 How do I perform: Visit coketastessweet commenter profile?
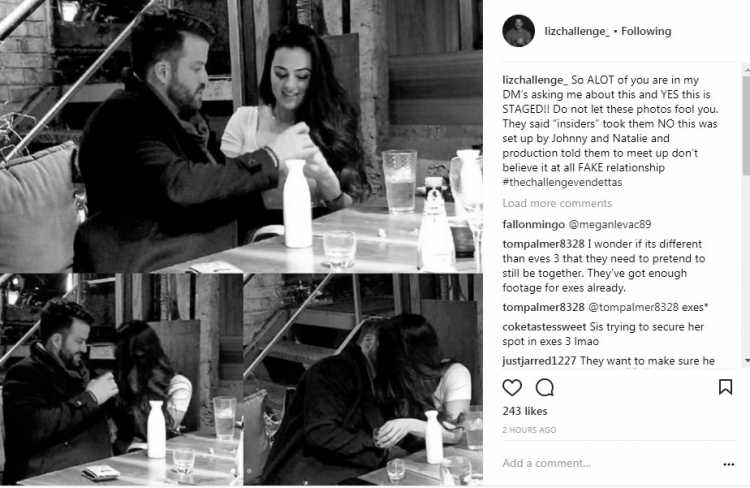[x=544, y=327]
